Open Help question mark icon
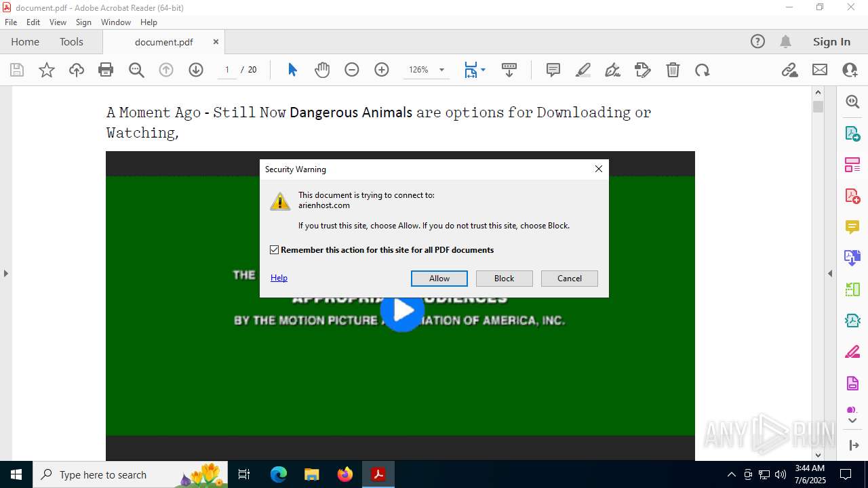This screenshot has height=488, width=868. point(757,41)
